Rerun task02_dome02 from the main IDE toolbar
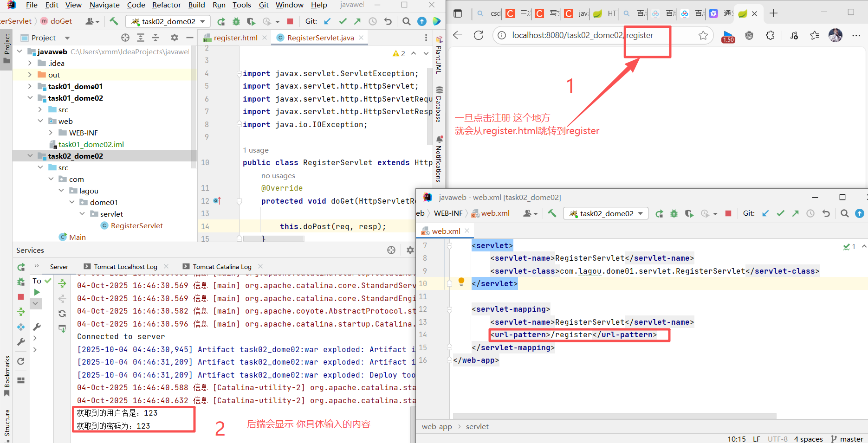Screen dimensions: 868x443 click(x=221, y=21)
